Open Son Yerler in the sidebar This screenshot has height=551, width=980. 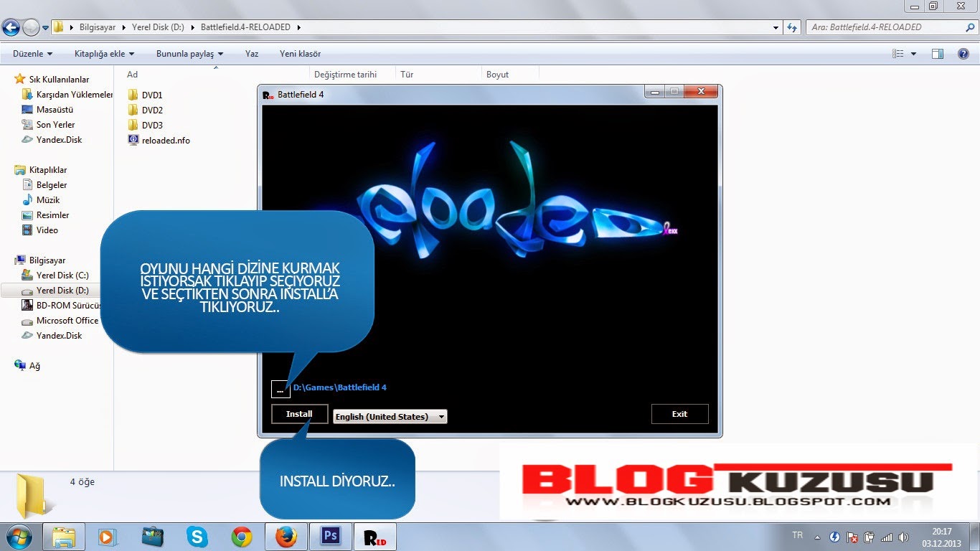click(48, 125)
